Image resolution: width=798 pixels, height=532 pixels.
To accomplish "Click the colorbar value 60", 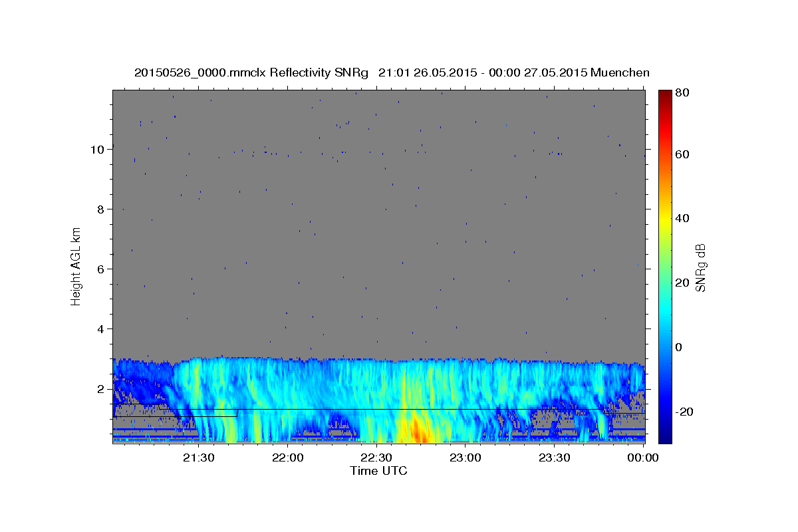I will (x=682, y=154).
